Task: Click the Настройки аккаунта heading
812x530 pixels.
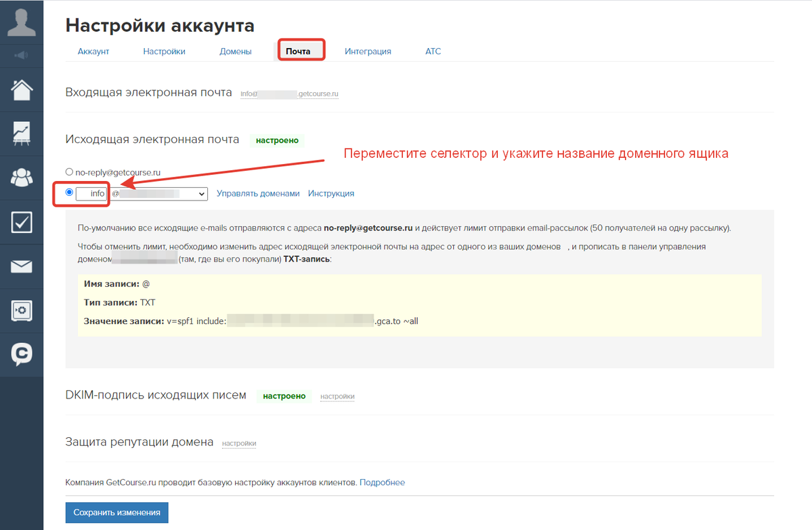Action: [x=160, y=25]
